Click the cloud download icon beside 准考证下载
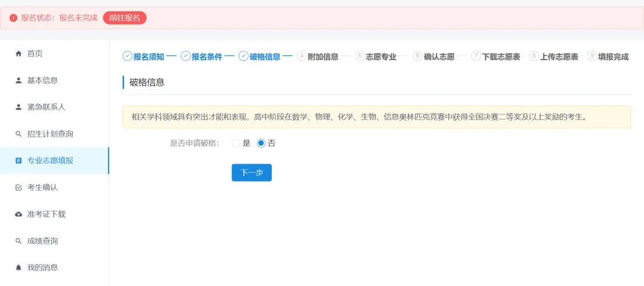The height and width of the screenshot is (286, 644). tap(18, 214)
